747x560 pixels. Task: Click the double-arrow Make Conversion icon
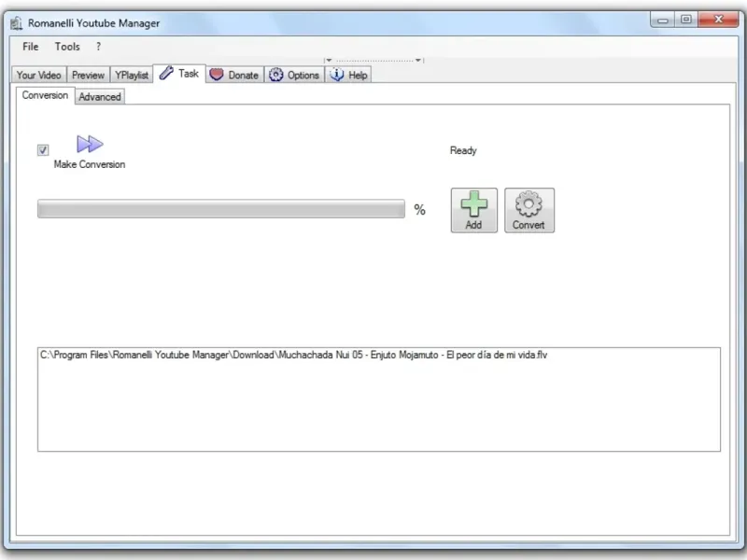coord(90,144)
